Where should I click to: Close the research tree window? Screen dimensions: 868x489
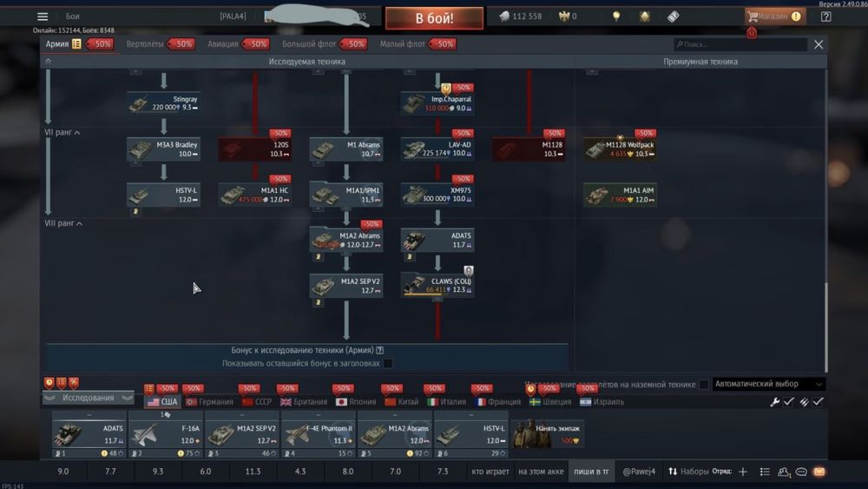coord(819,44)
